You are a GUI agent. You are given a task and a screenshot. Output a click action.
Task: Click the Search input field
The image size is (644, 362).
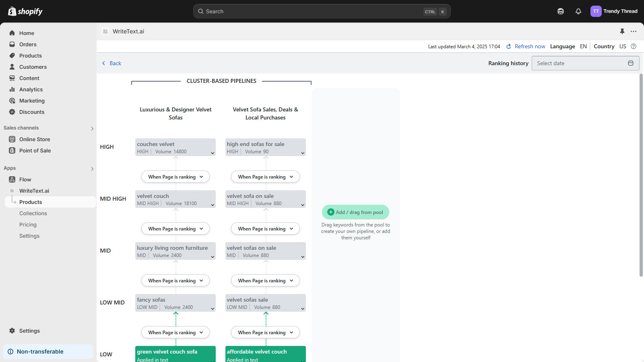pos(321,11)
